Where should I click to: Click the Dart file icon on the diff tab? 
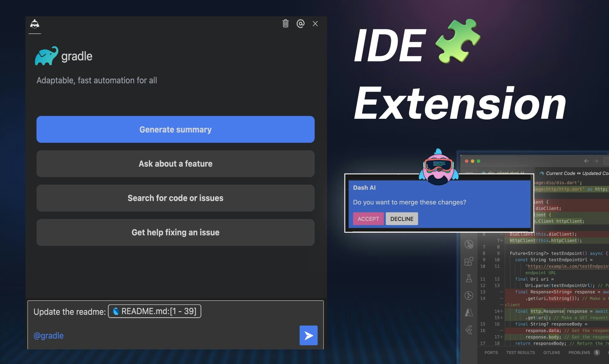pyautogui.click(x=542, y=173)
